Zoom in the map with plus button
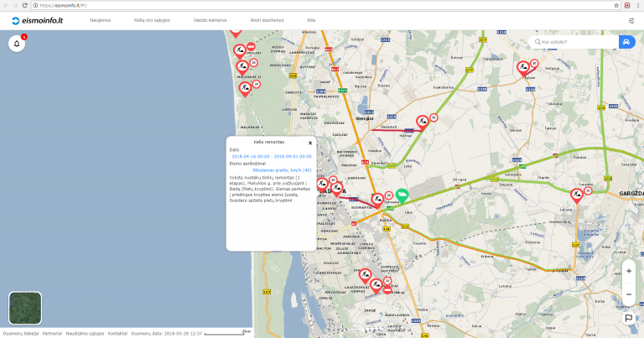The width and height of the screenshot is (644, 338). pos(628,271)
